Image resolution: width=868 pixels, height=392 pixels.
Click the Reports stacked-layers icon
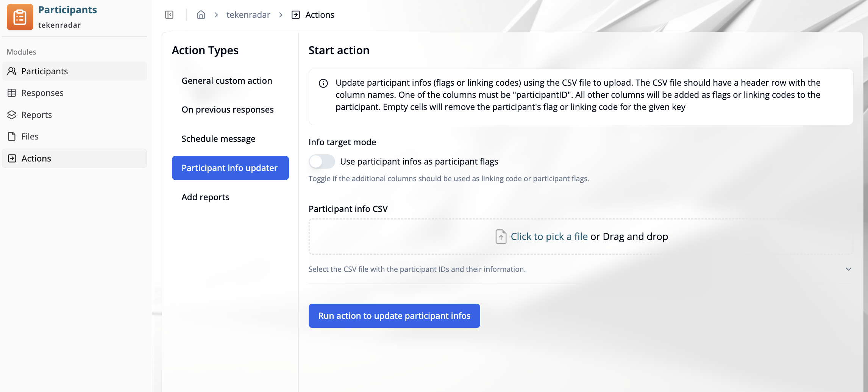[x=12, y=114]
